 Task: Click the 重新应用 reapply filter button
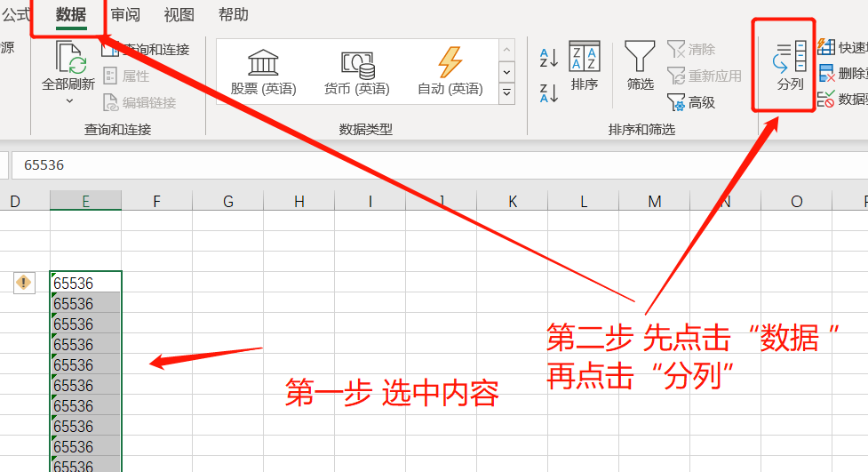(705, 76)
